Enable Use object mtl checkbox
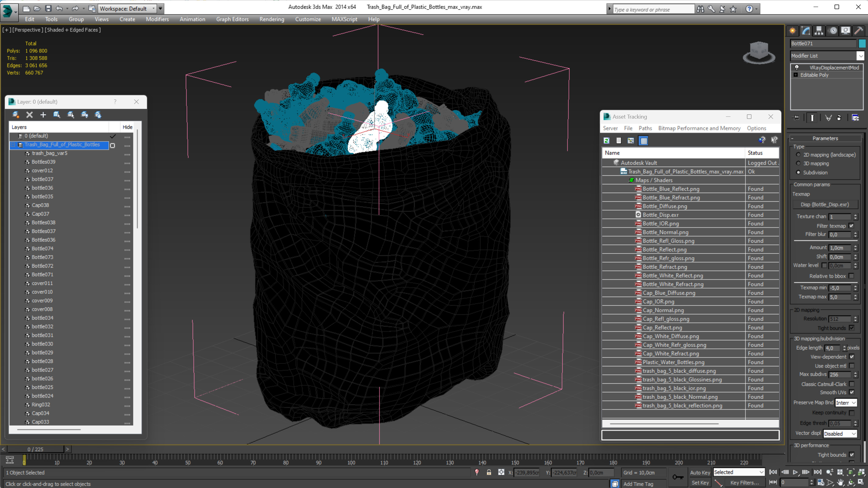Screen dimensions: 868x488 852,366
